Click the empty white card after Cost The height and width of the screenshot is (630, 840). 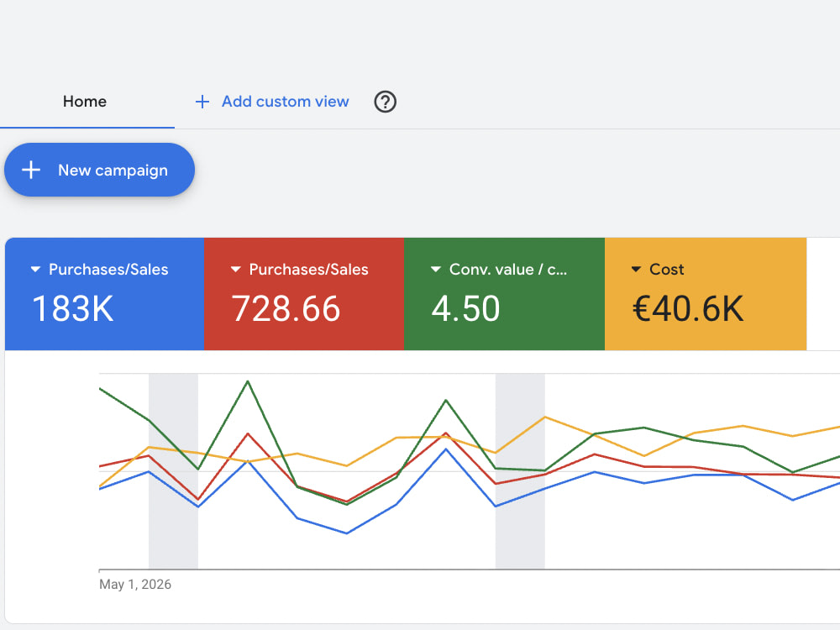(x=823, y=294)
